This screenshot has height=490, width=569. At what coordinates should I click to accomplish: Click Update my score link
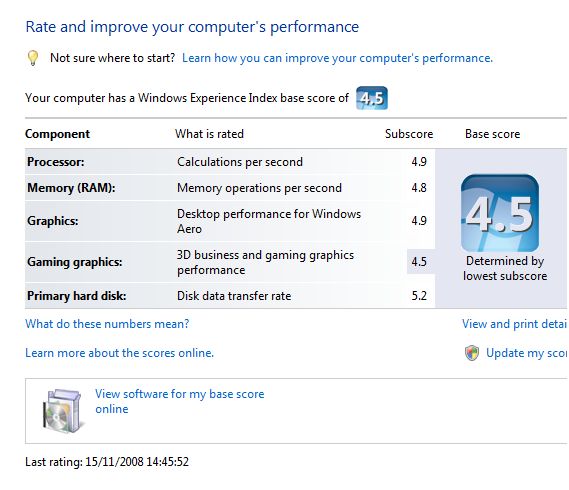point(527,353)
